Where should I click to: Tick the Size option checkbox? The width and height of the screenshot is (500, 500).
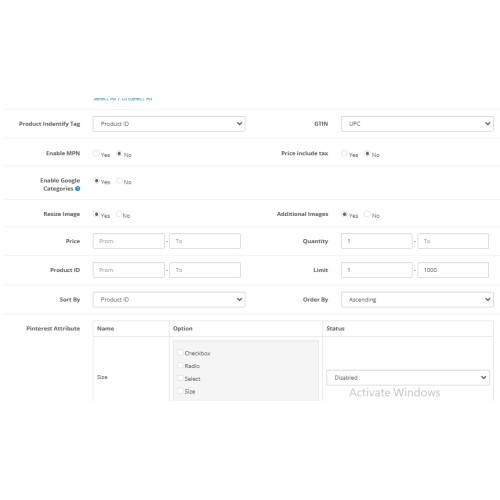click(x=180, y=391)
